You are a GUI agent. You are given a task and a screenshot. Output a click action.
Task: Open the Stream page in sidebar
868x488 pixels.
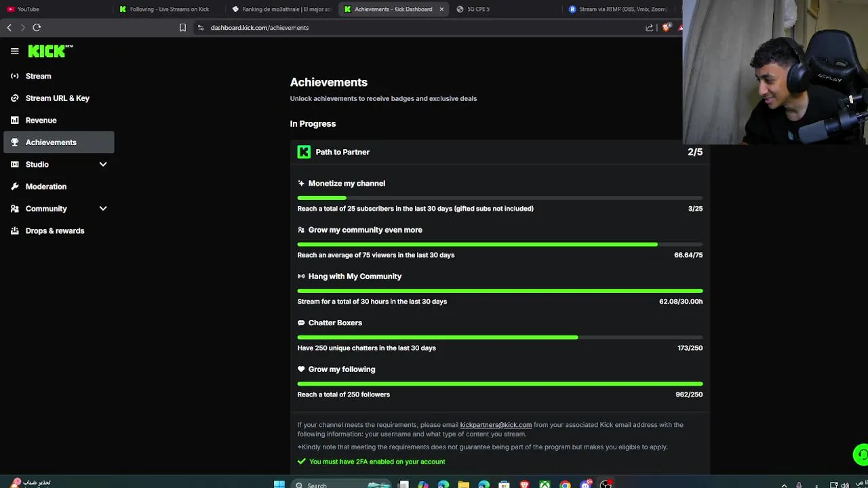tap(59, 76)
